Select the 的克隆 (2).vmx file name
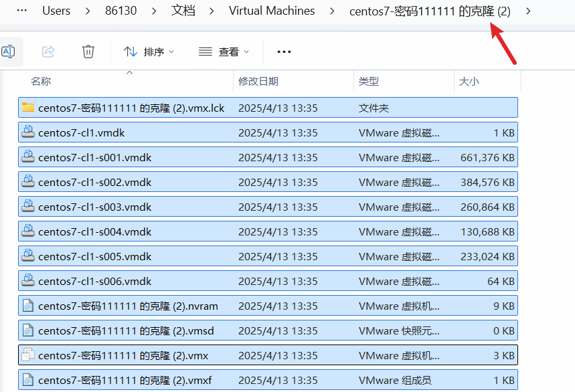 pos(123,355)
